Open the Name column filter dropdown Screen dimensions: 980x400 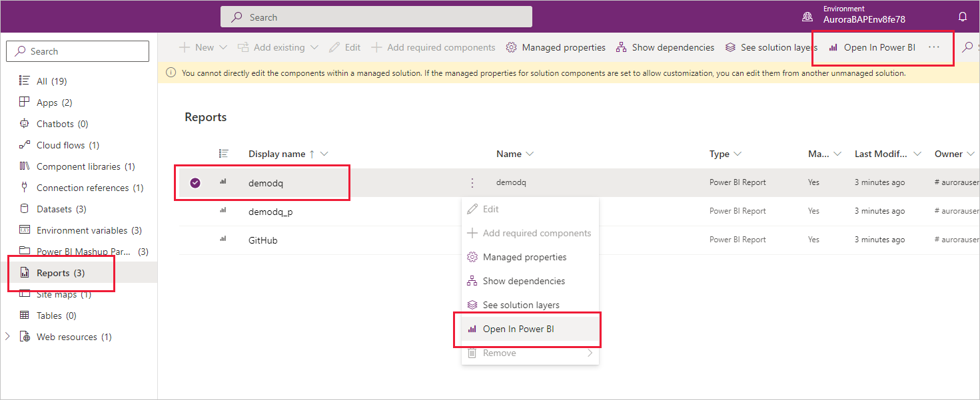(x=530, y=154)
